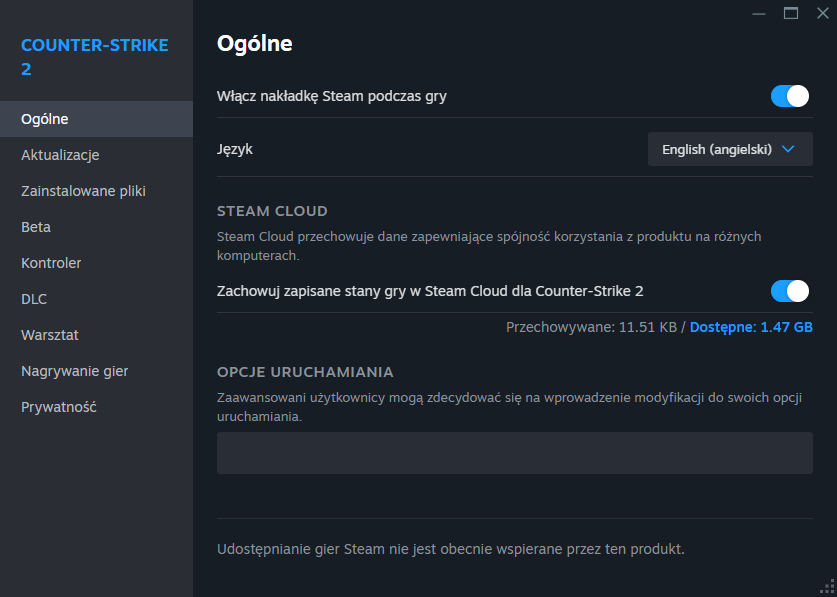Open the Aktualizacje settings page
Image resolution: width=837 pixels, height=597 pixels.
coord(60,155)
